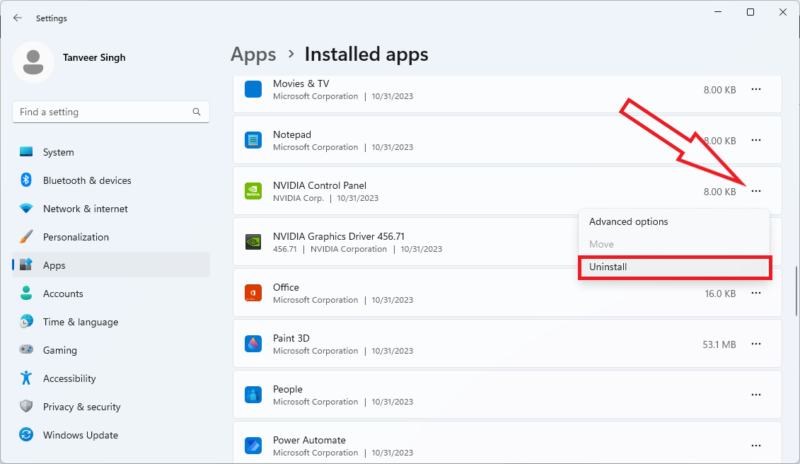Open more options for People
The width and height of the screenshot is (800, 464).
coord(756,395)
